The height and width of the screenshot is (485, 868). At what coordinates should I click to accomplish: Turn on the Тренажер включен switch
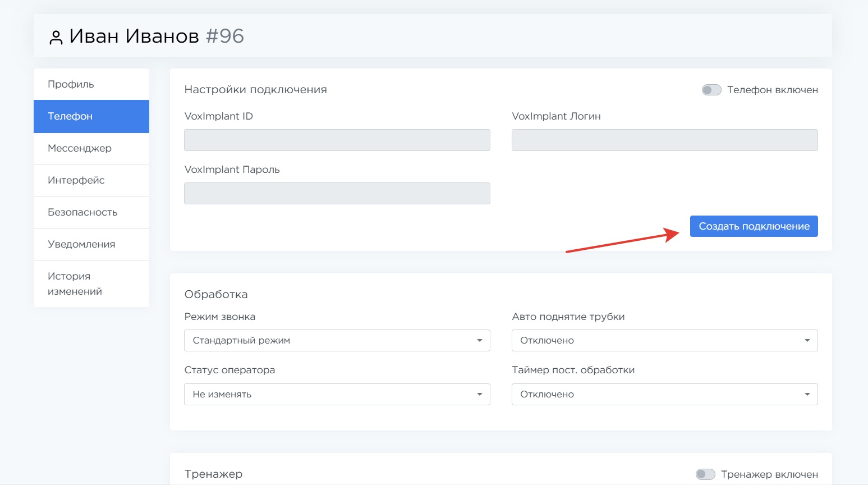[x=705, y=474]
